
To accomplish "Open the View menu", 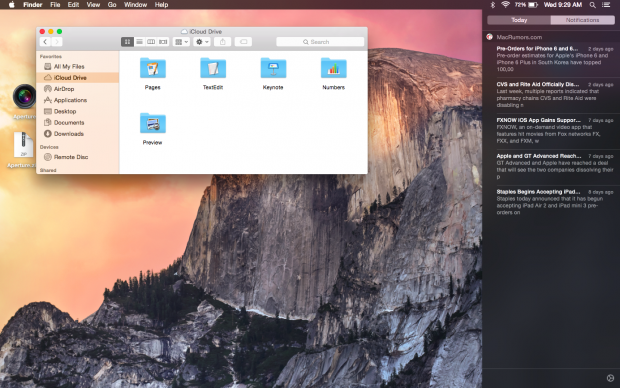I will point(93,5).
